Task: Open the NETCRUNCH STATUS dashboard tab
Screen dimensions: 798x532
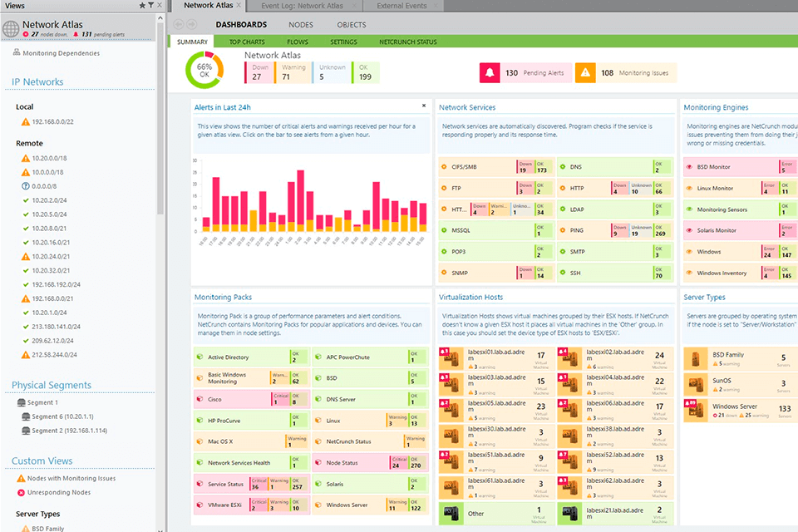Action: point(407,42)
